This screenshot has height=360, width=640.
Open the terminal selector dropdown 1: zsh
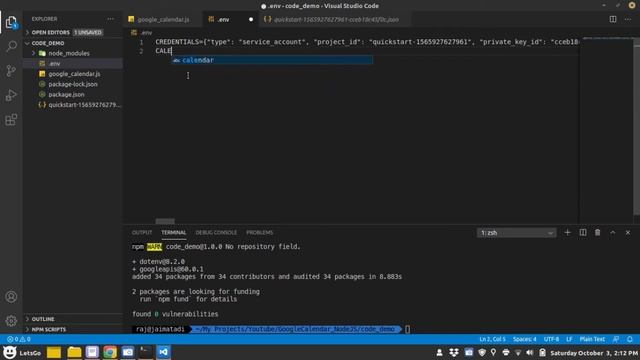516,233
